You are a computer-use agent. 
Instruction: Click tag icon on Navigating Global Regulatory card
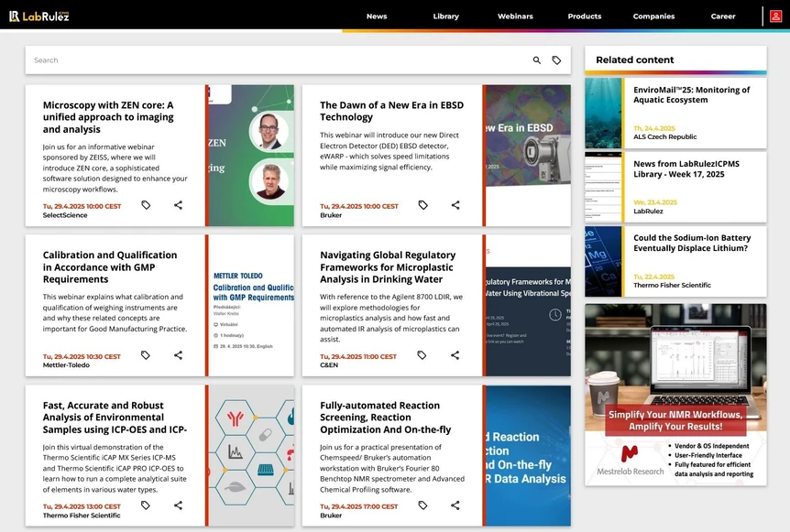[422, 355]
